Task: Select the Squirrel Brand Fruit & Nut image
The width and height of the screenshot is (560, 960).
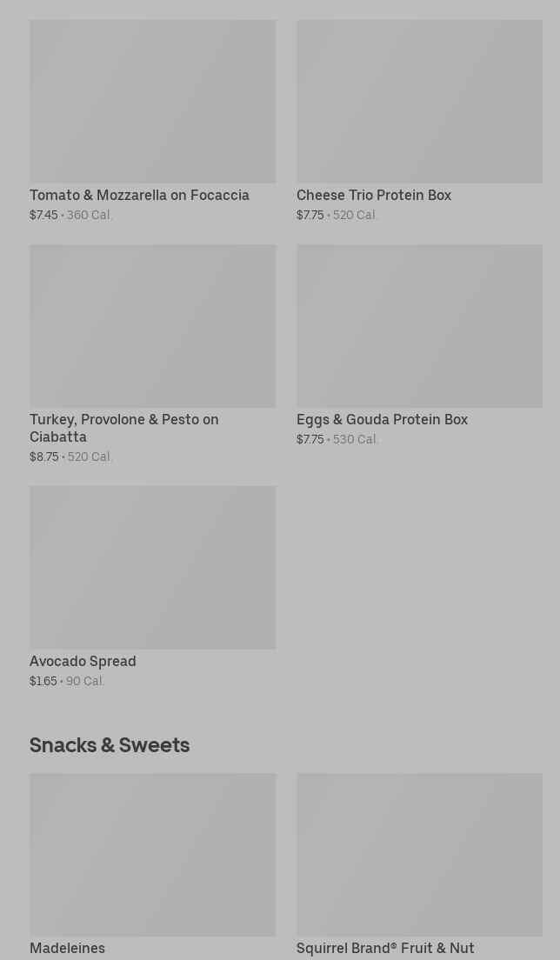Action: [419, 854]
